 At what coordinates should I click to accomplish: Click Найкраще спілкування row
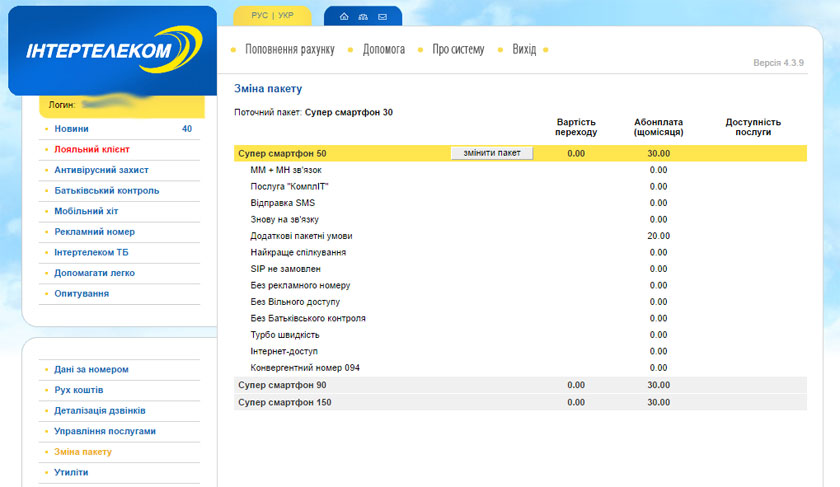pyautogui.click(x=520, y=252)
